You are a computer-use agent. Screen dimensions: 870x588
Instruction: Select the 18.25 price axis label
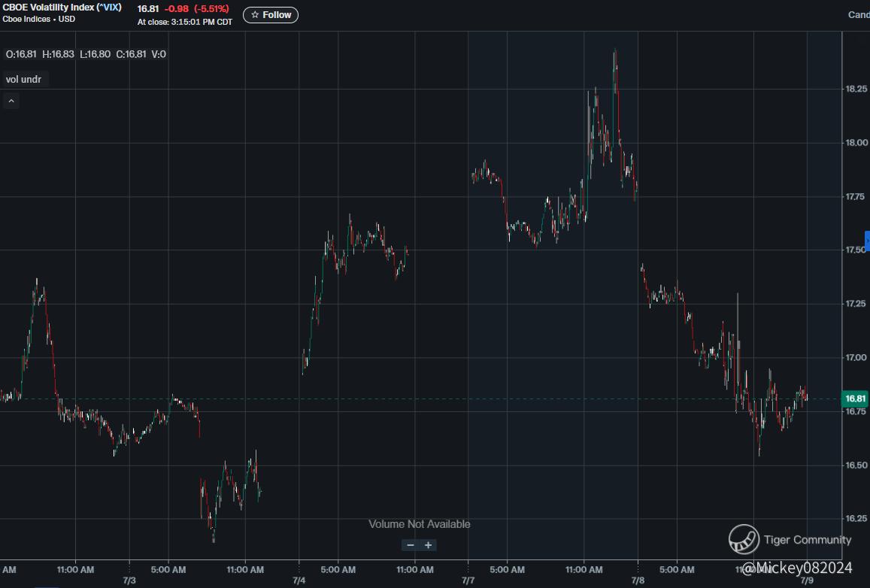coord(856,89)
